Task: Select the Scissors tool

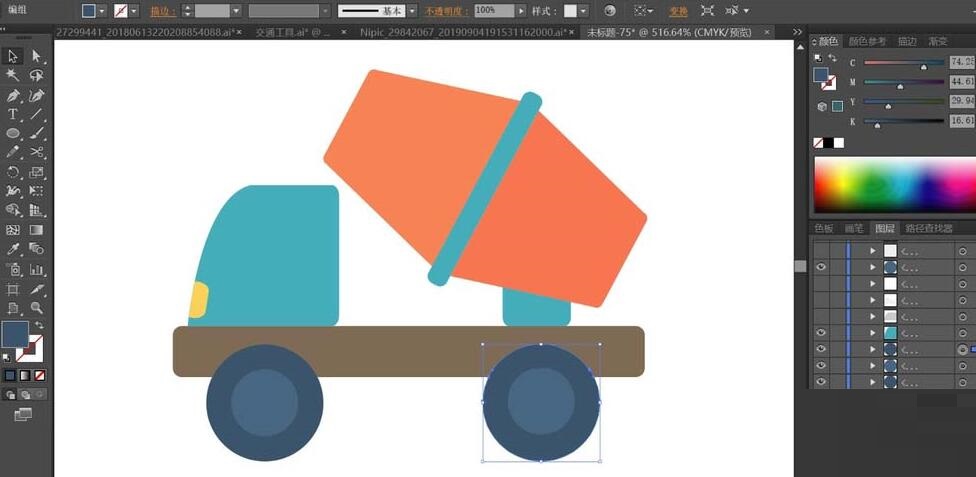Action: tap(36, 153)
